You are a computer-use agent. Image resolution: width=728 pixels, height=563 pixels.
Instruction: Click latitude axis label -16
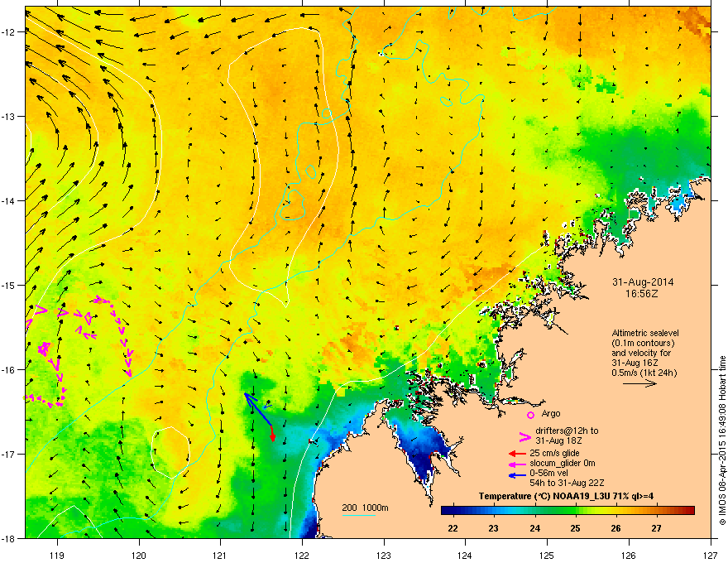pyautogui.click(x=9, y=370)
